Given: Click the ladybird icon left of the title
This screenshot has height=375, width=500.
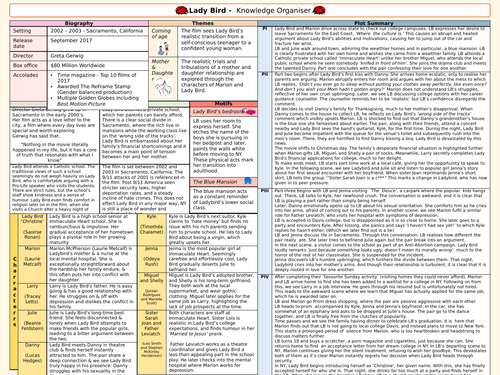Looking at the screenshot, I should click(x=181, y=10).
